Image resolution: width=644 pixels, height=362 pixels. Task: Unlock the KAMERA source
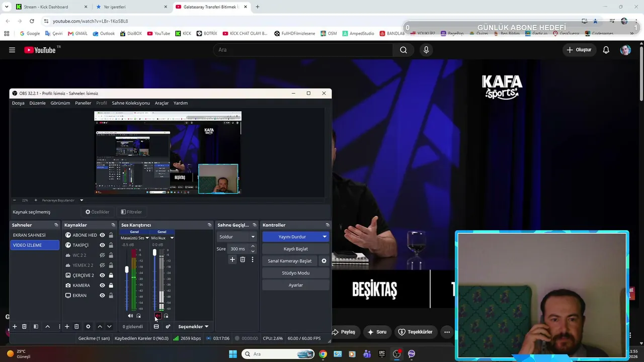(111, 285)
